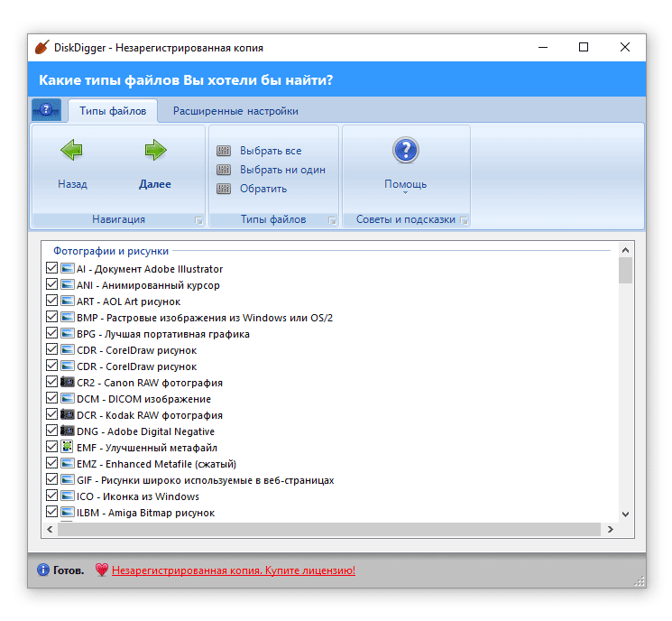Click the Выбрать ни один icon

point(224,170)
